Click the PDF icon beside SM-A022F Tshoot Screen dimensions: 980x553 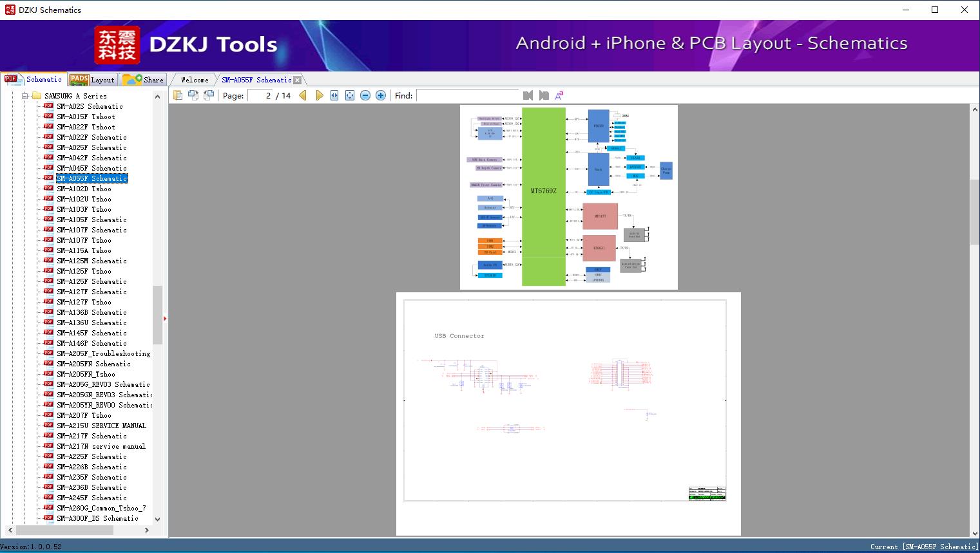48,127
